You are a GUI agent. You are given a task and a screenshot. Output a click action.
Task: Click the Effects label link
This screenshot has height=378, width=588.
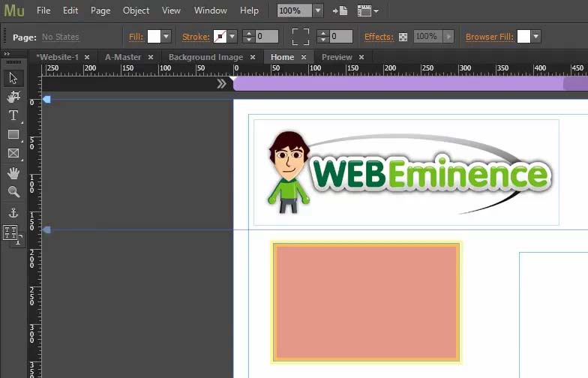tap(379, 37)
